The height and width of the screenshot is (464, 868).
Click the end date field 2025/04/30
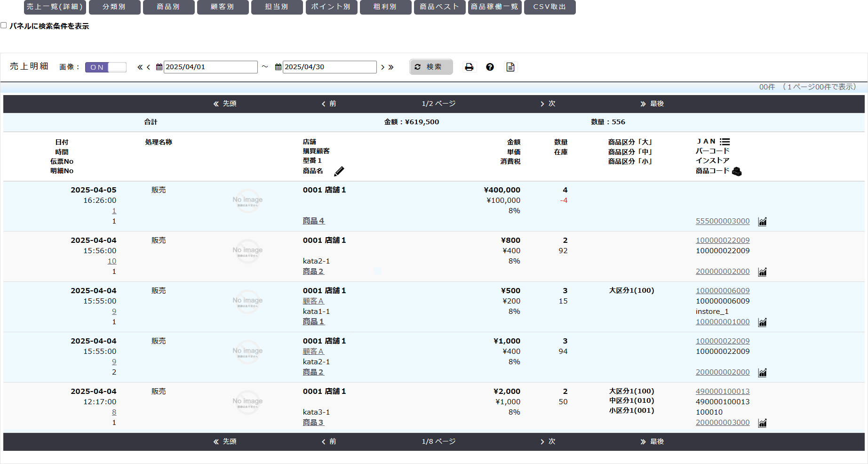[330, 67]
